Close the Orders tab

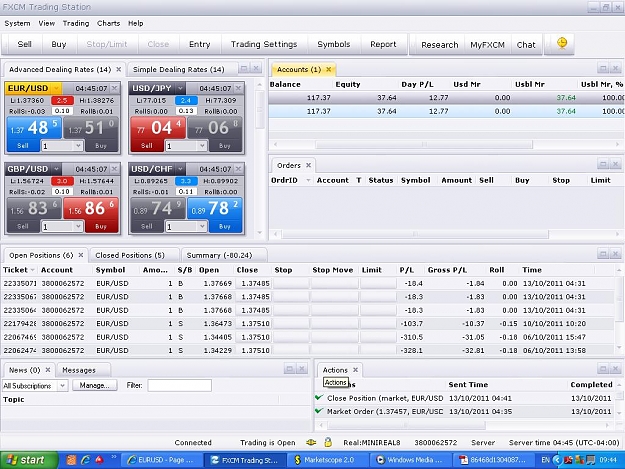[308, 165]
